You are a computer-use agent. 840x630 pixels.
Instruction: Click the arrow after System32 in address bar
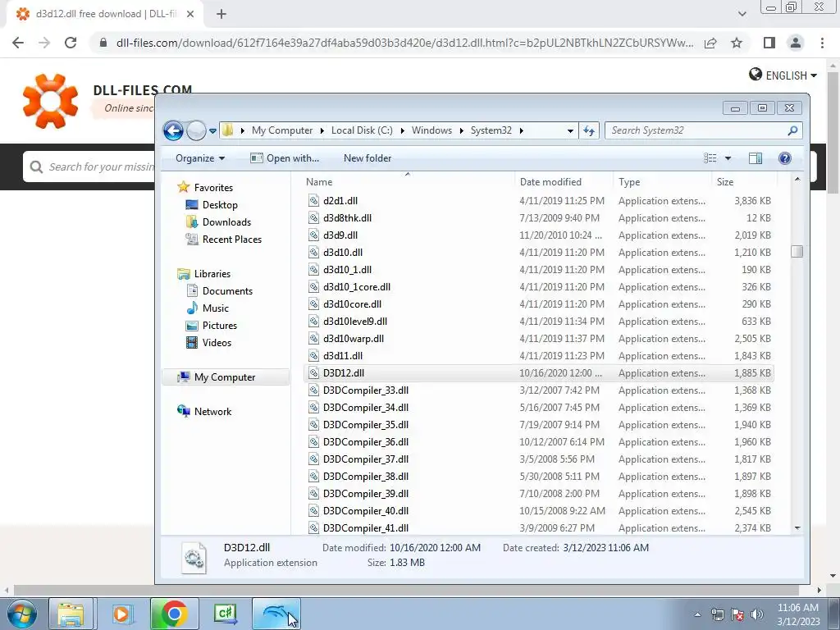pos(521,130)
